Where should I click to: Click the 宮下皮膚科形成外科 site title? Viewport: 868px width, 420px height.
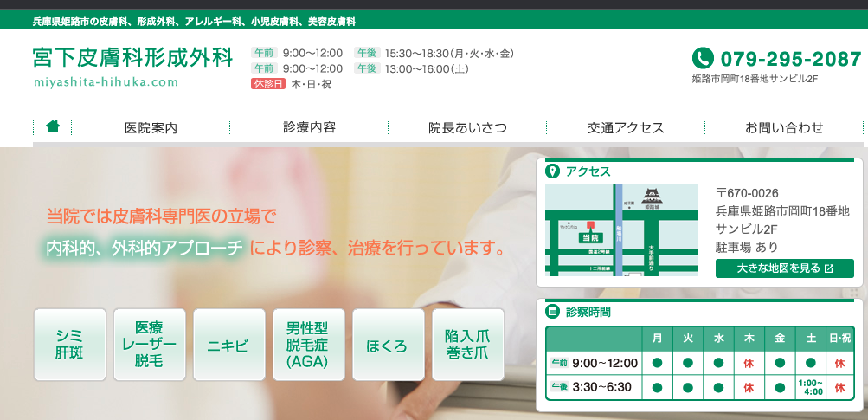[x=133, y=58]
